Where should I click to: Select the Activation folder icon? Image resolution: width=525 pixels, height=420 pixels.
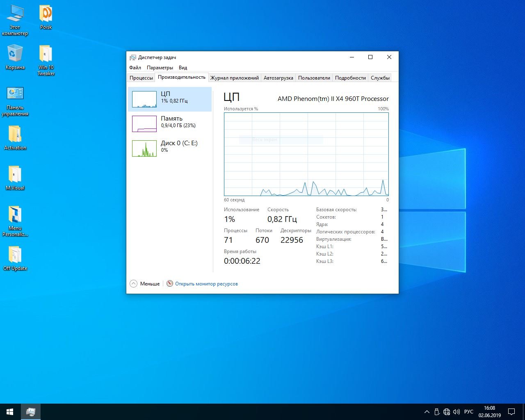point(15,138)
